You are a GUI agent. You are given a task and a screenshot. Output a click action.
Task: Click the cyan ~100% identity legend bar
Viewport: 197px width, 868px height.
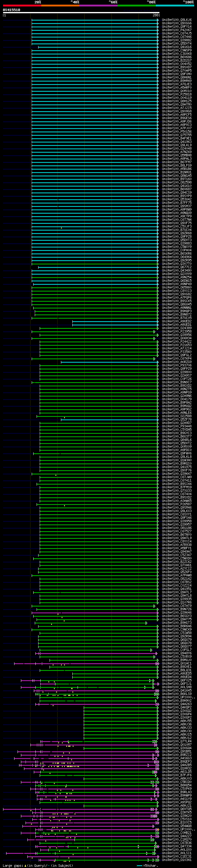175,6
